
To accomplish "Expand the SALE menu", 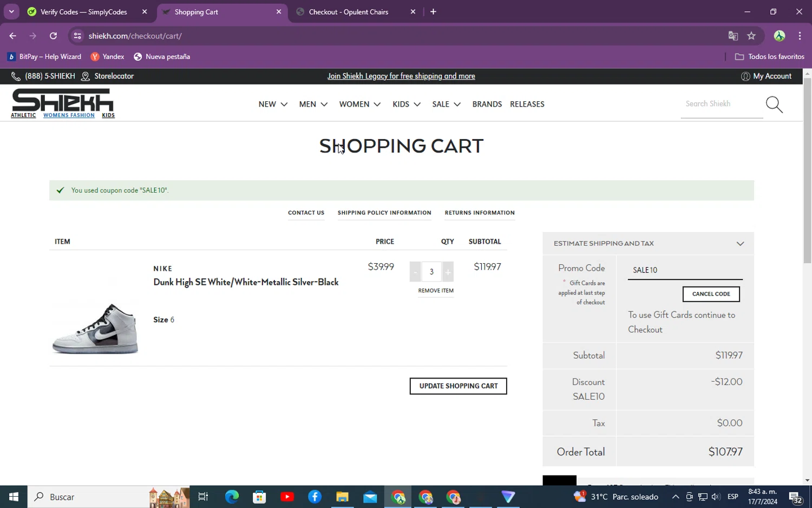I will tap(447, 104).
